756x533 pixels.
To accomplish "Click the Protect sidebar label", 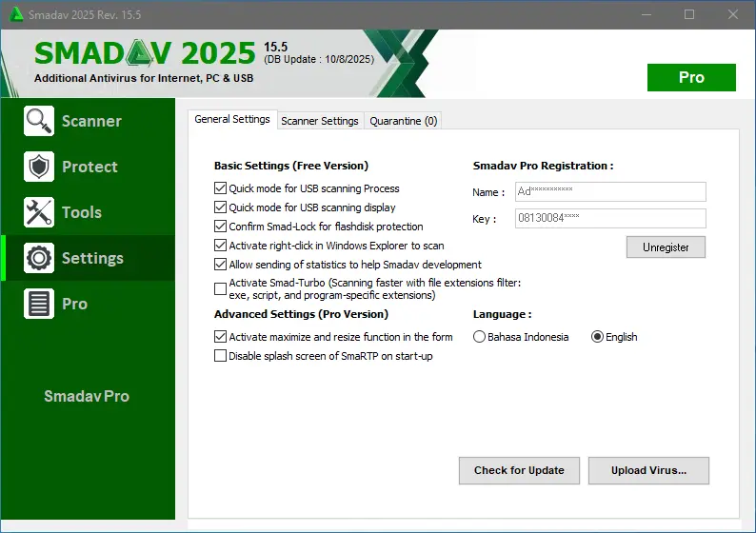I will pos(90,167).
